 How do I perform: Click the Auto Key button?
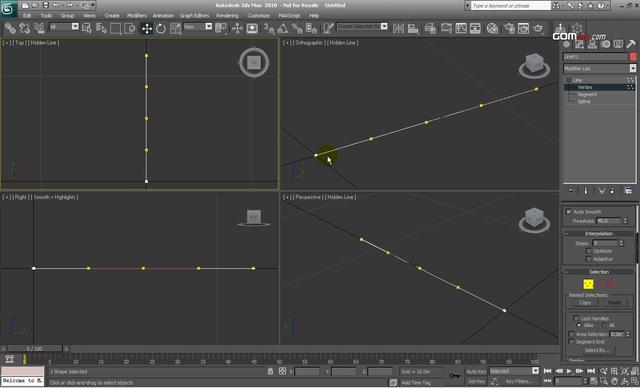coord(476,372)
